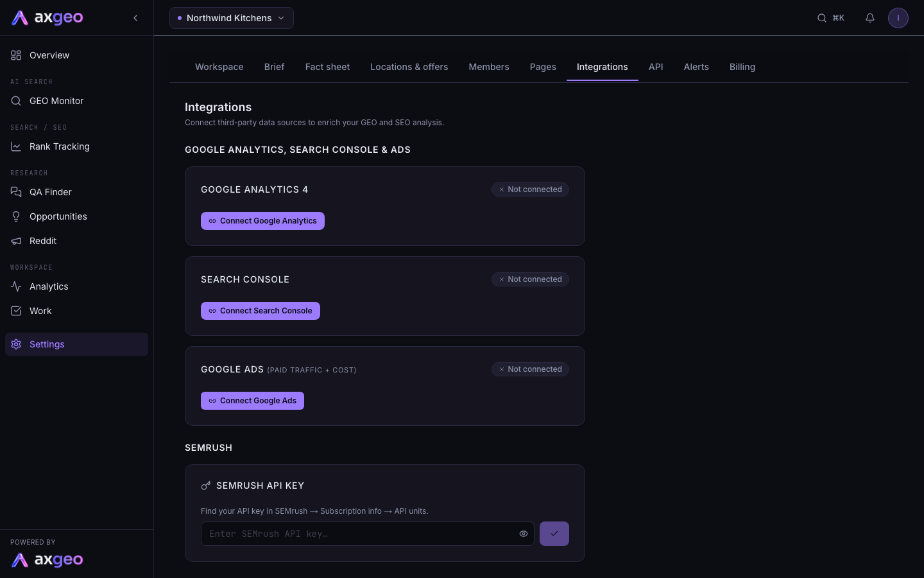Open the Fact sheet tab

point(327,67)
